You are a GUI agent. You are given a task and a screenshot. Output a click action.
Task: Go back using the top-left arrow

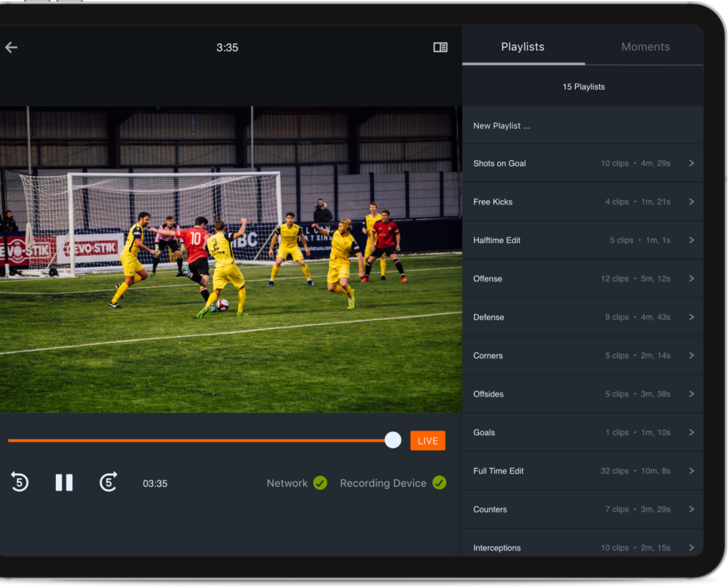[x=11, y=47]
